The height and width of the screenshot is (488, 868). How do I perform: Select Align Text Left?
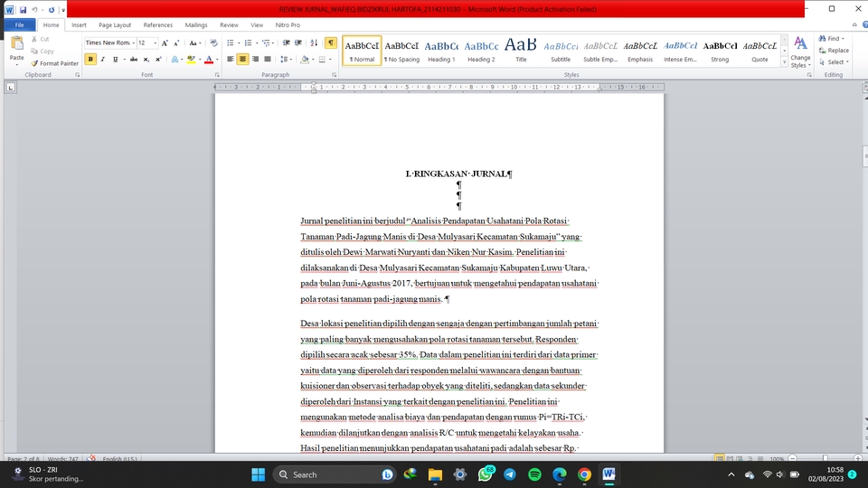231,60
